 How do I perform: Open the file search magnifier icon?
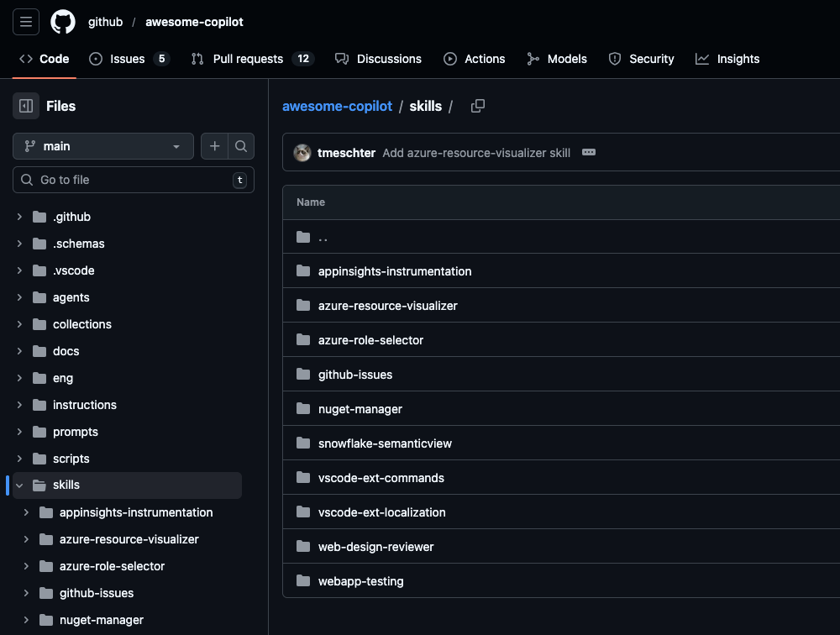(241, 146)
